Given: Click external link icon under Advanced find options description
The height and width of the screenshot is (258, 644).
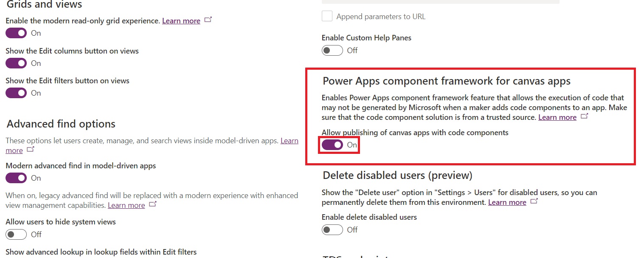Looking at the screenshot, I should (30, 150).
